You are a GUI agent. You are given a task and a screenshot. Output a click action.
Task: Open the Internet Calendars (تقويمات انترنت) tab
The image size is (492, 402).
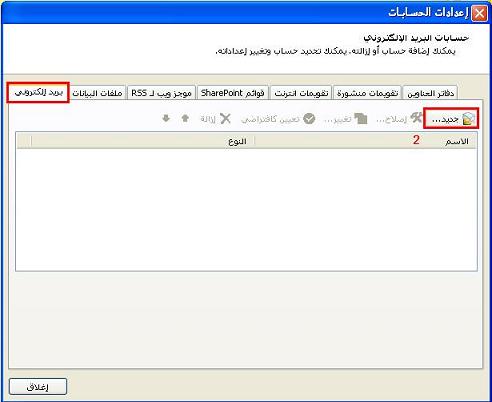coord(301,93)
